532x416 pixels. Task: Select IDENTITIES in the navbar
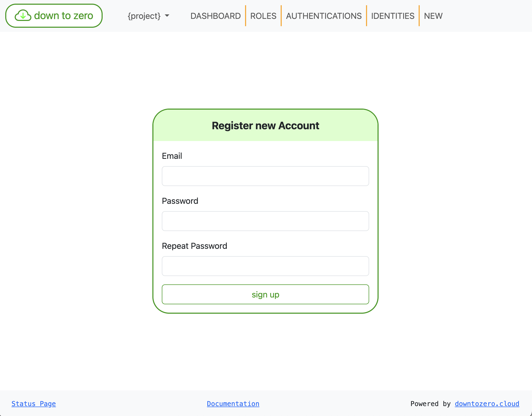pyautogui.click(x=393, y=16)
